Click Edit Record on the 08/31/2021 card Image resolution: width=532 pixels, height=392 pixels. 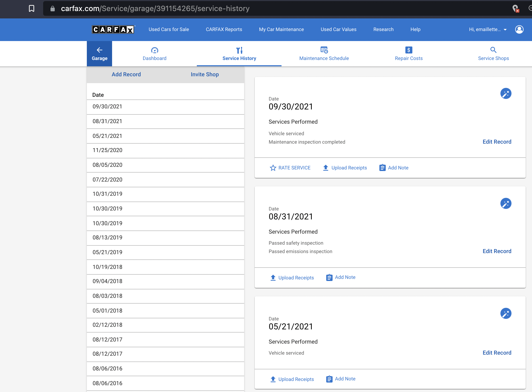497,251
